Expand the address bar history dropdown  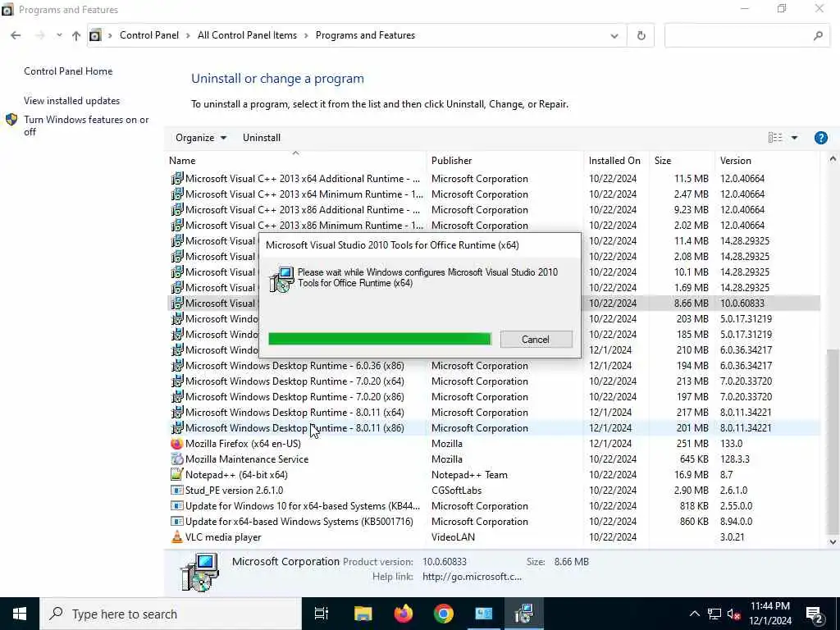point(614,36)
